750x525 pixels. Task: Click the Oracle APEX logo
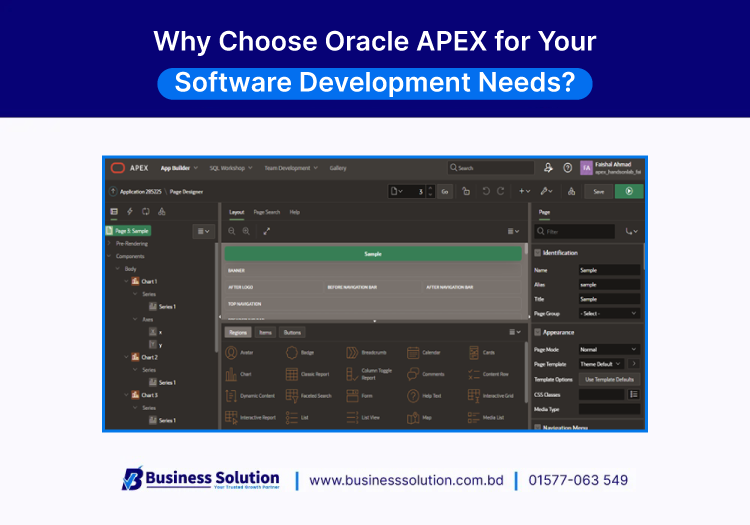pyautogui.click(x=118, y=168)
